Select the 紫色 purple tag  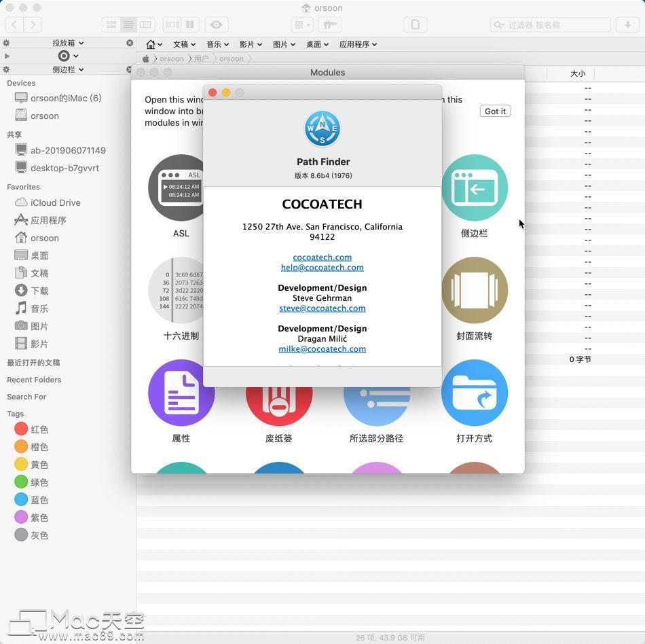click(32, 518)
